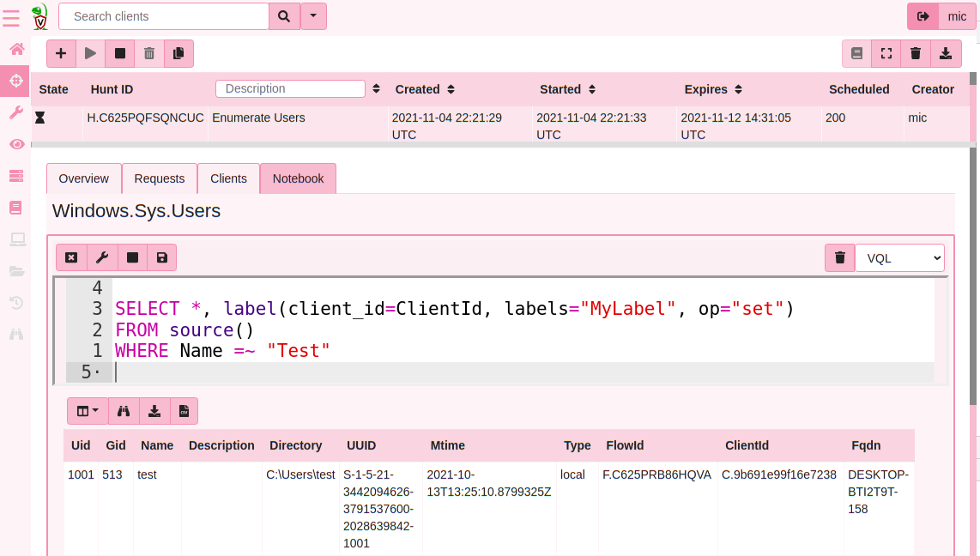Save the notebook cell with the floppy disk icon
980x556 pixels.
tap(161, 257)
